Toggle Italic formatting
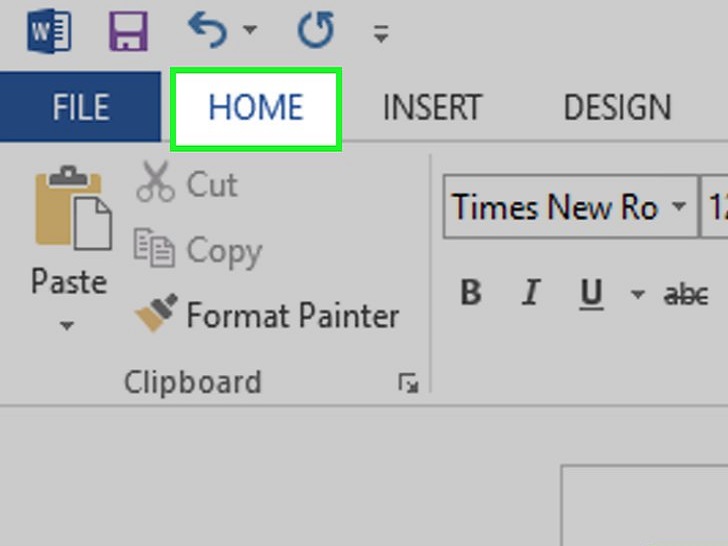The image size is (728, 546). (531, 294)
